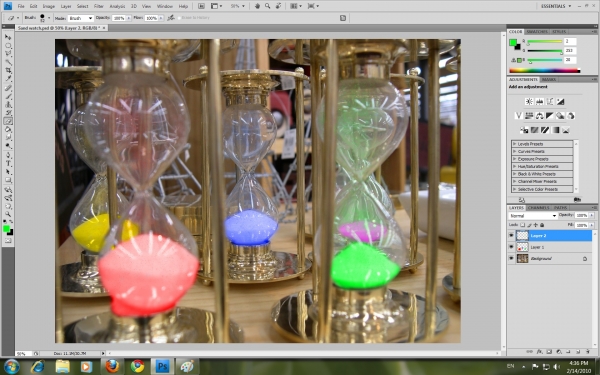
Task: Click the foreground green color swatch
Action: tap(513, 42)
